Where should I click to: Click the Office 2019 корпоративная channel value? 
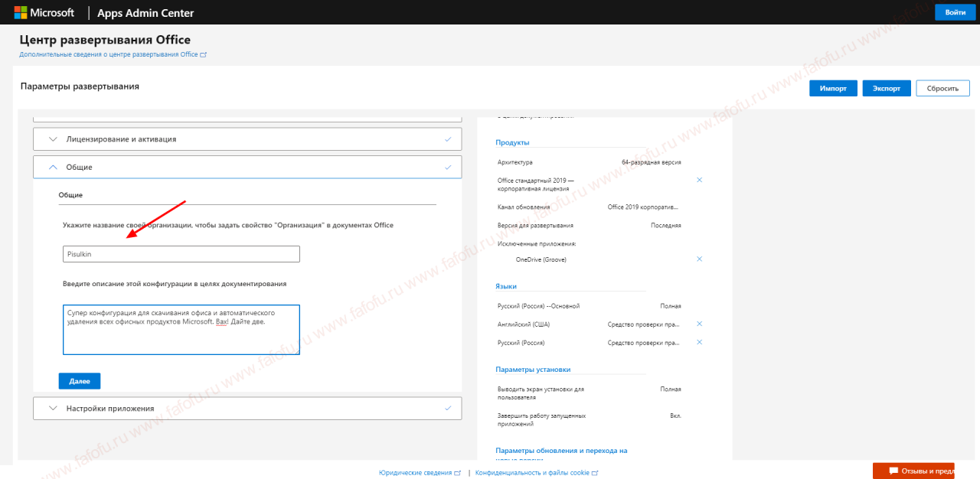tap(643, 207)
